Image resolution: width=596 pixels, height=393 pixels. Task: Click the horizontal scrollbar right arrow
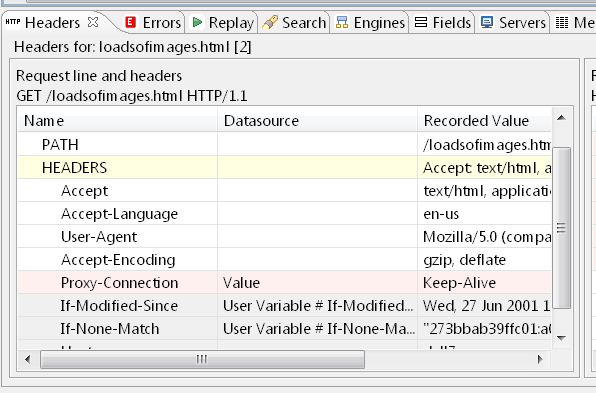(540, 359)
